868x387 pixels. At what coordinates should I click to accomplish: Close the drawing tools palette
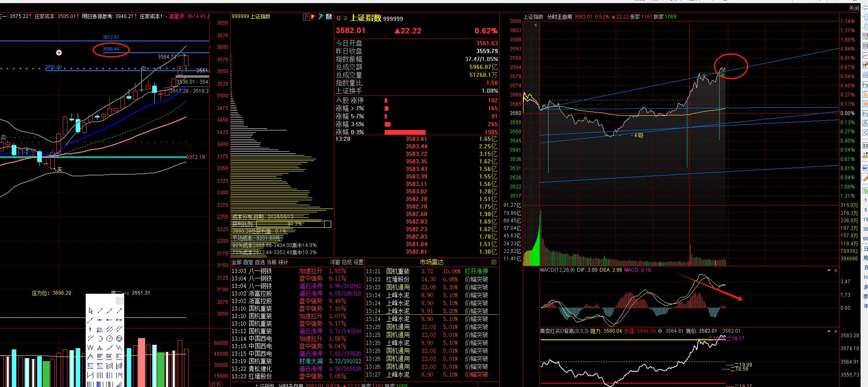pos(120,300)
